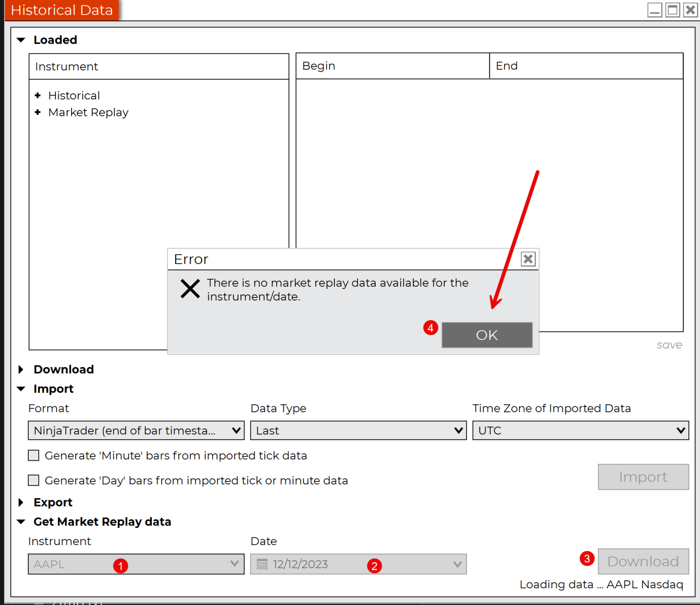The height and width of the screenshot is (605, 700).
Task: Click the Begin column header
Action: [x=392, y=66]
